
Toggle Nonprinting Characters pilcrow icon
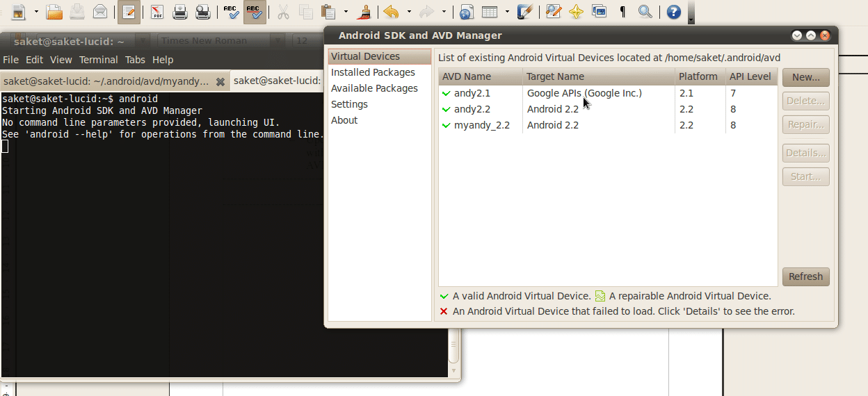pos(622,12)
